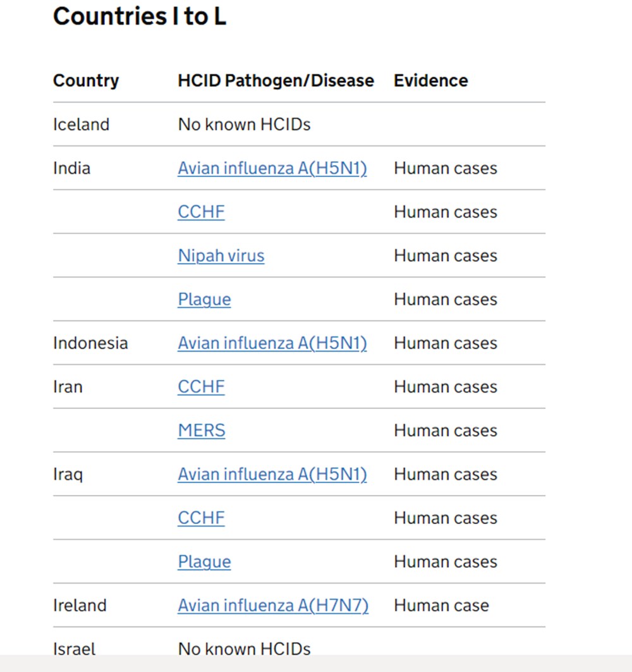632x672 pixels.
Task: Click the Indonesia country cell
Action: click(x=90, y=343)
